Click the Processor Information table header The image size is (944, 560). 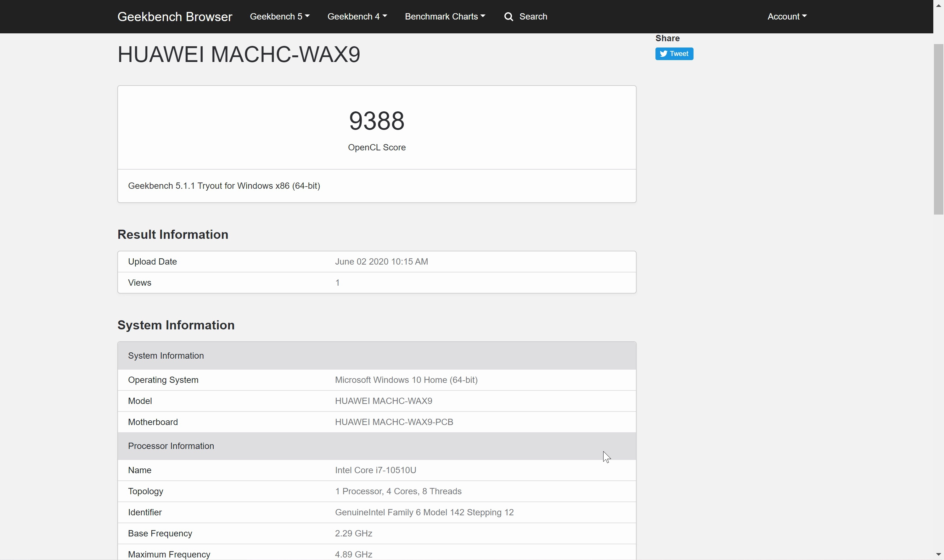[377, 446]
